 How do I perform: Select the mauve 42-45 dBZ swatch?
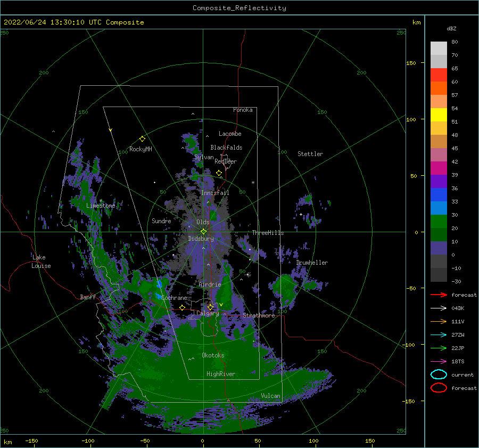tap(439, 154)
